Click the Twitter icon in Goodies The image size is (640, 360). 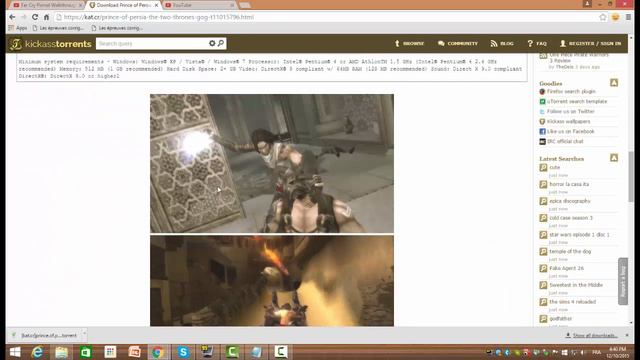[x=542, y=111]
